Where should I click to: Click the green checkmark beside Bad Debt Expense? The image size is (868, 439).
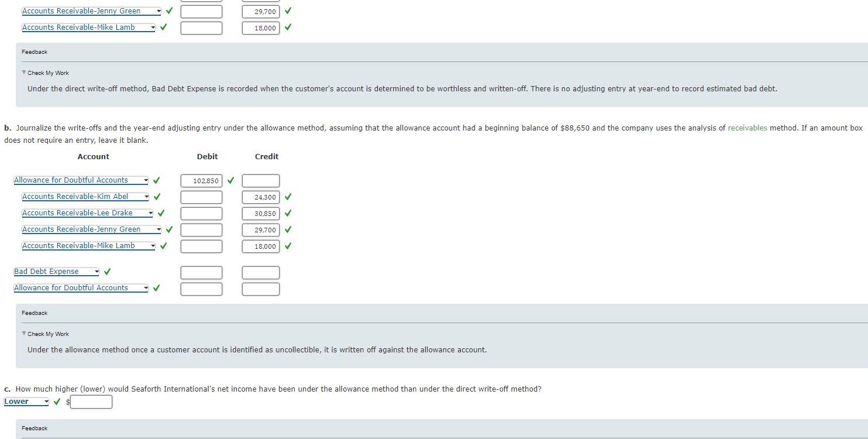(107, 271)
